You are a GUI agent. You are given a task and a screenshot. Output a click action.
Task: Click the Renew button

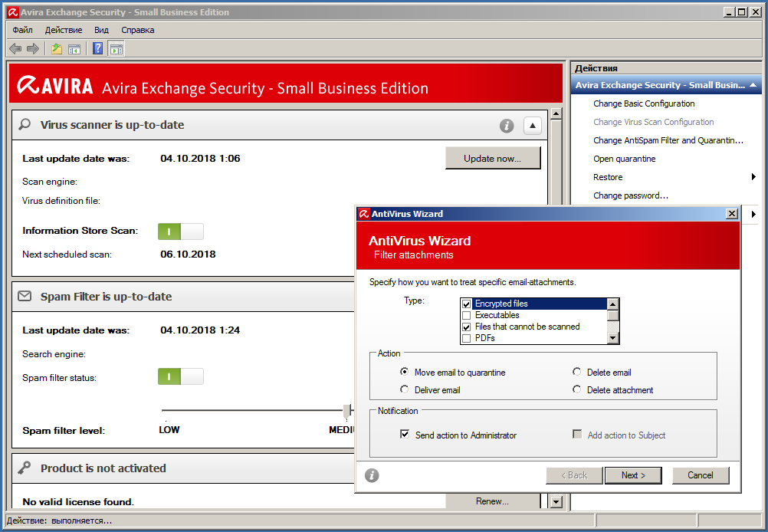coord(493,501)
